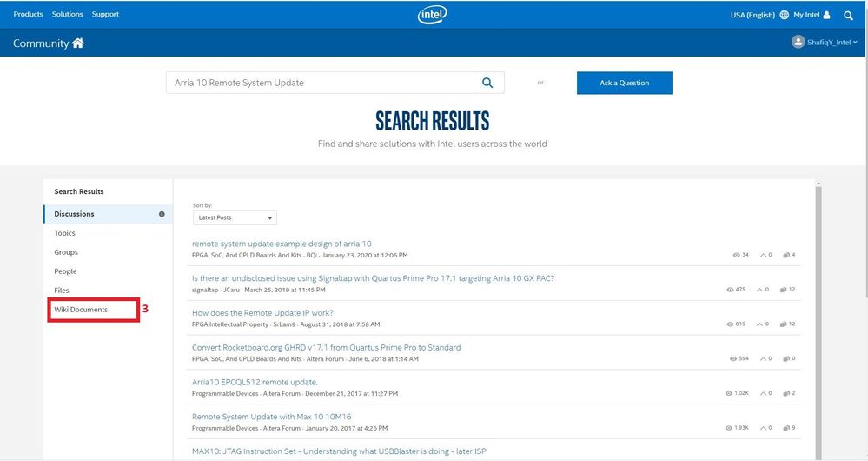The image size is (868, 461).
Task: Click replies icon on Convert Rocketboard.org GHRD row
Action: click(x=786, y=359)
